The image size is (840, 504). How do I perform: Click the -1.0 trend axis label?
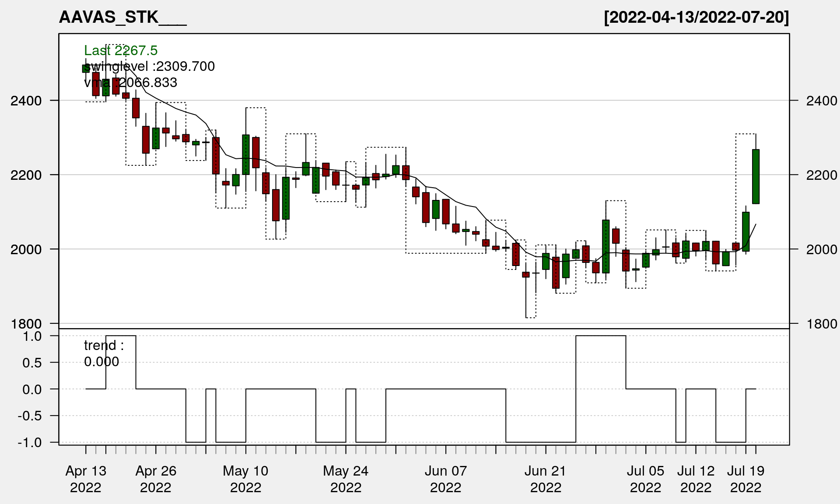(30, 443)
